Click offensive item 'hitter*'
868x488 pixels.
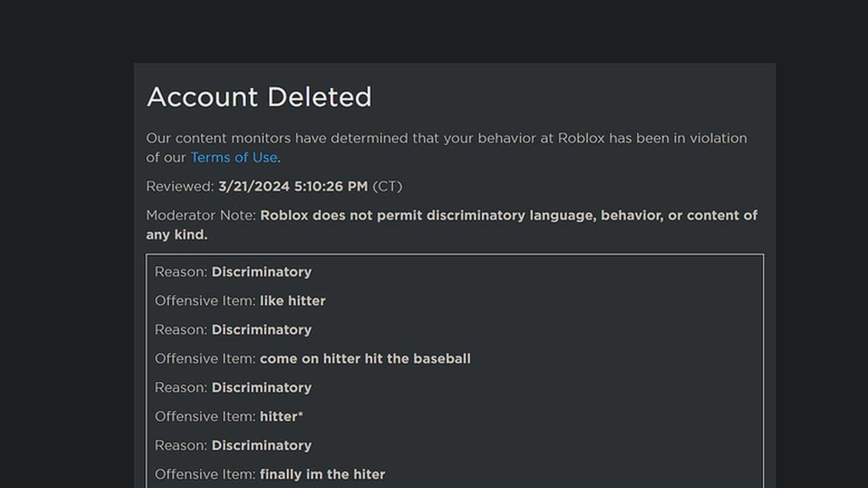pyautogui.click(x=281, y=417)
